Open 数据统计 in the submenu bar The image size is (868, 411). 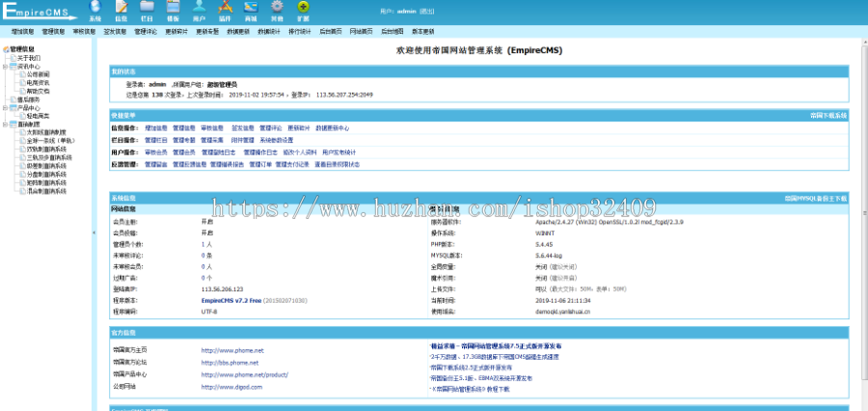(x=269, y=32)
